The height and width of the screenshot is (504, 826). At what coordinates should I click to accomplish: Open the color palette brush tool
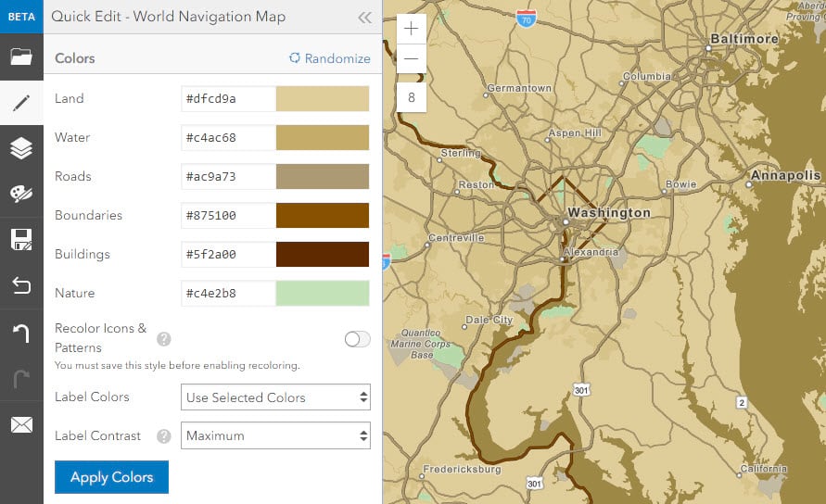coord(21,194)
